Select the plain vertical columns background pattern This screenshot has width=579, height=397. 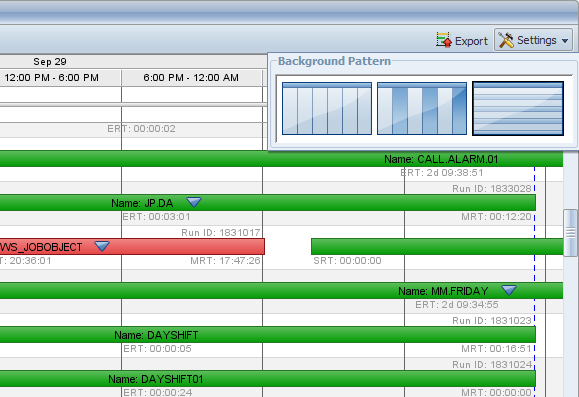click(x=327, y=108)
